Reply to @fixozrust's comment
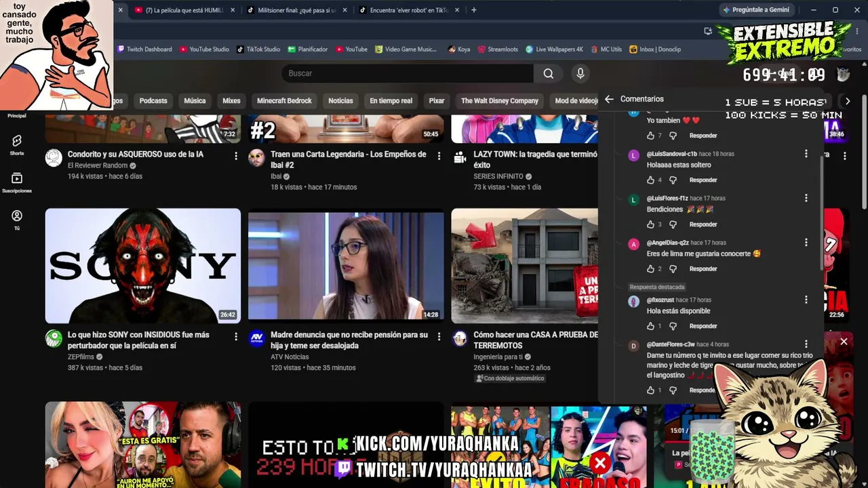This screenshot has height=488, width=868. [703, 326]
